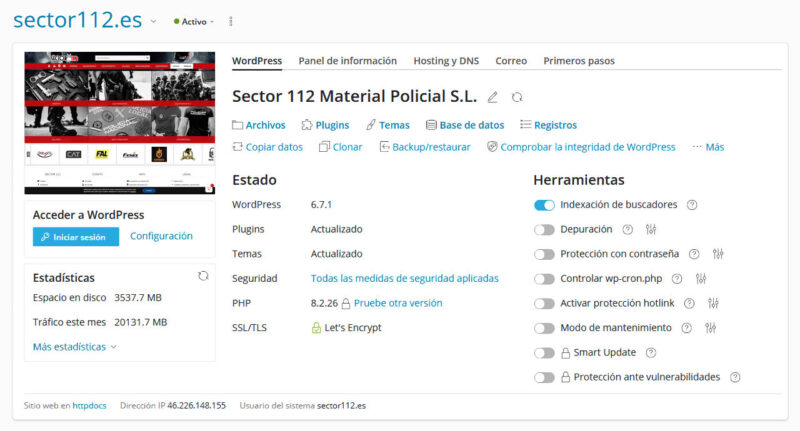This screenshot has width=800, height=431.
Task: Click the lock icon beside Smart Update
Action: click(565, 352)
